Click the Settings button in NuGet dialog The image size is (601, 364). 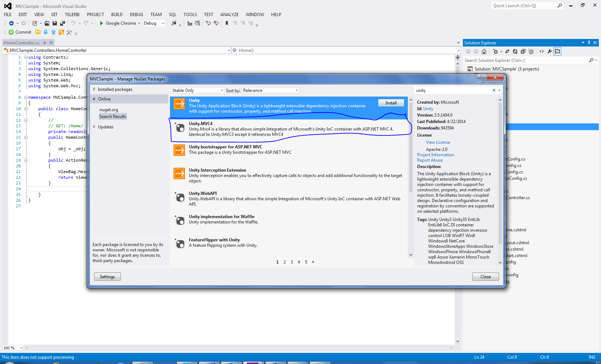click(x=107, y=277)
